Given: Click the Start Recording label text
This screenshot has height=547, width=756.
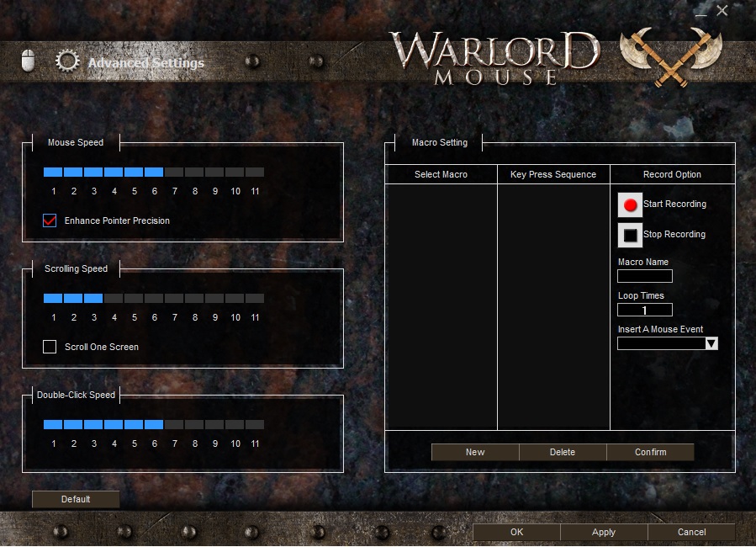Looking at the screenshot, I should pos(675,204).
